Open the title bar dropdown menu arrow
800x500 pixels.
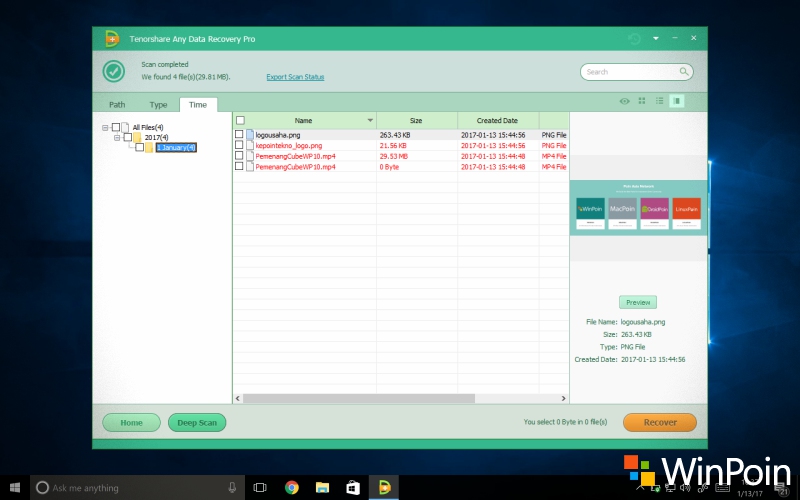coord(656,38)
